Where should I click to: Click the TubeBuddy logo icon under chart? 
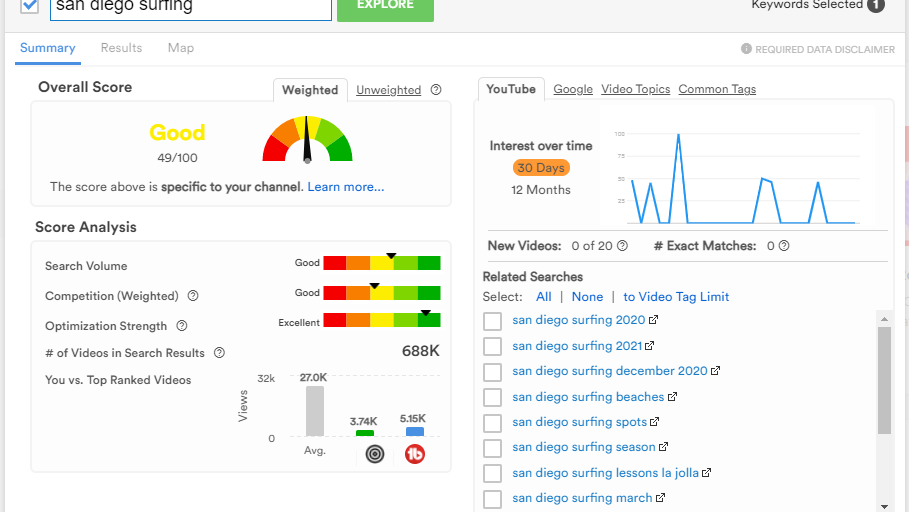(x=415, y=454)
